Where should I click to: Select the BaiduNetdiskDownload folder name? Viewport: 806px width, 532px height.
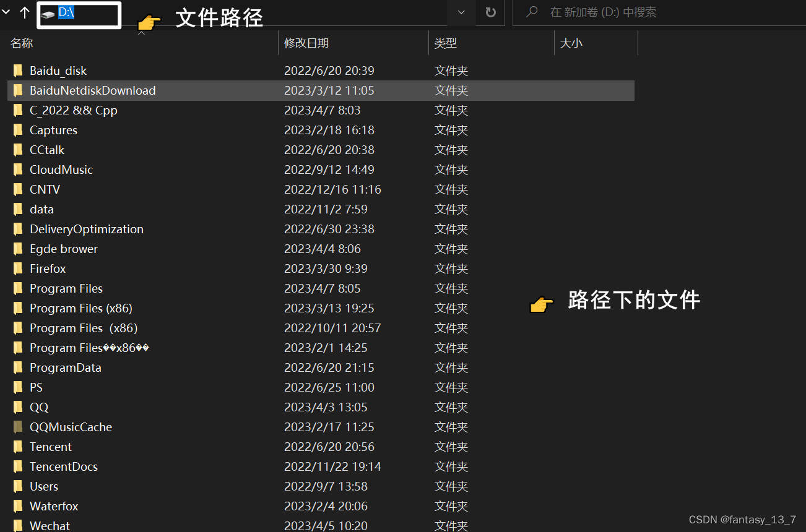[93, 90]
